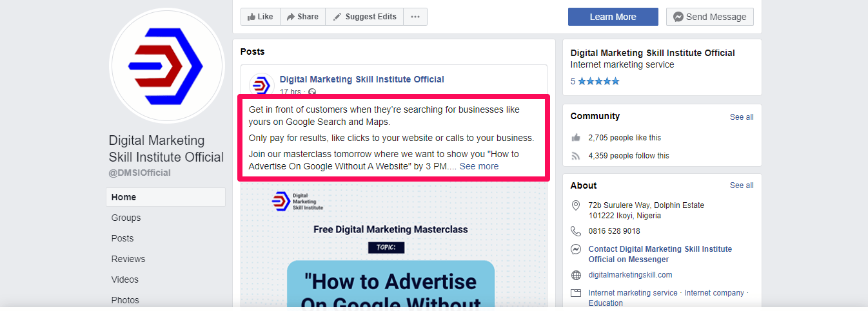
Task: Click the five-star rating icons
Action: [x=598, y=81]
